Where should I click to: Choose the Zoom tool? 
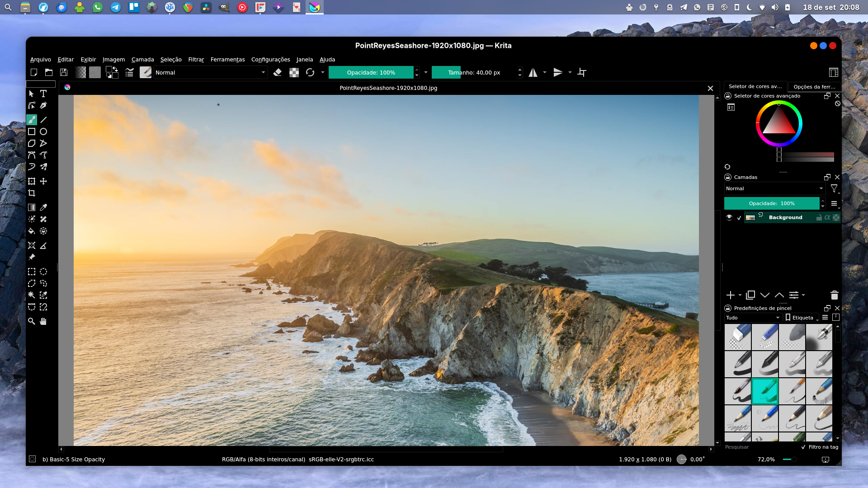click(x=32, y=321)
